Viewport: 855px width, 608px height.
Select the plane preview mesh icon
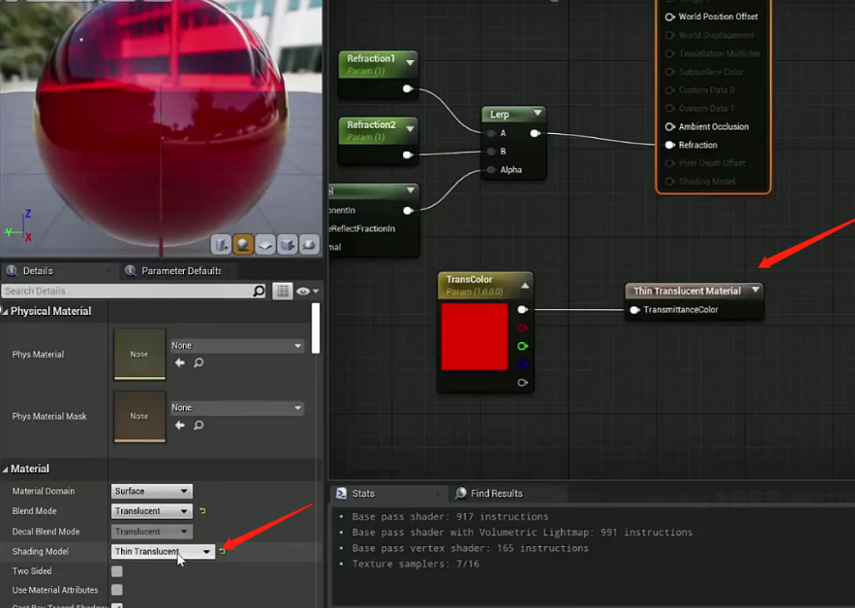pos(265,244)
